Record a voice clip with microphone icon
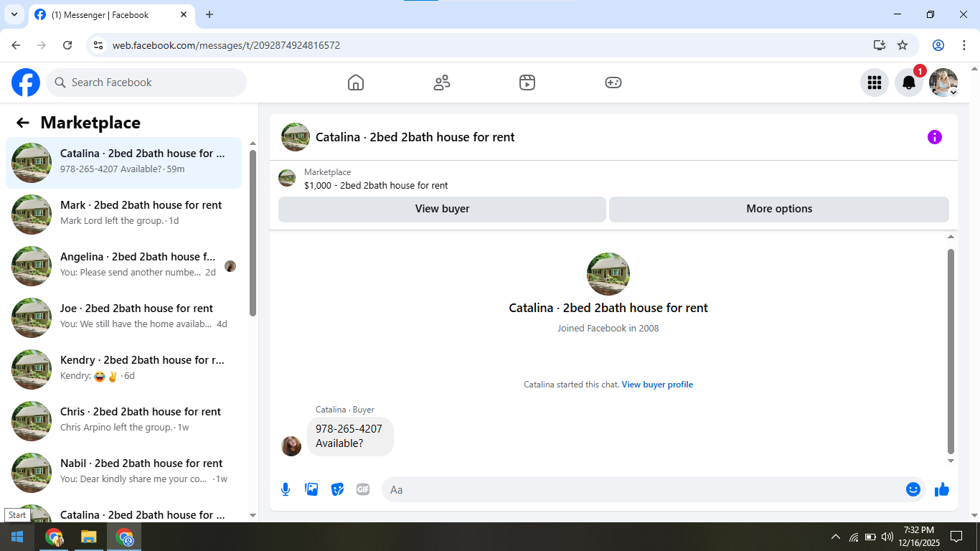 [x=286, y=489]
